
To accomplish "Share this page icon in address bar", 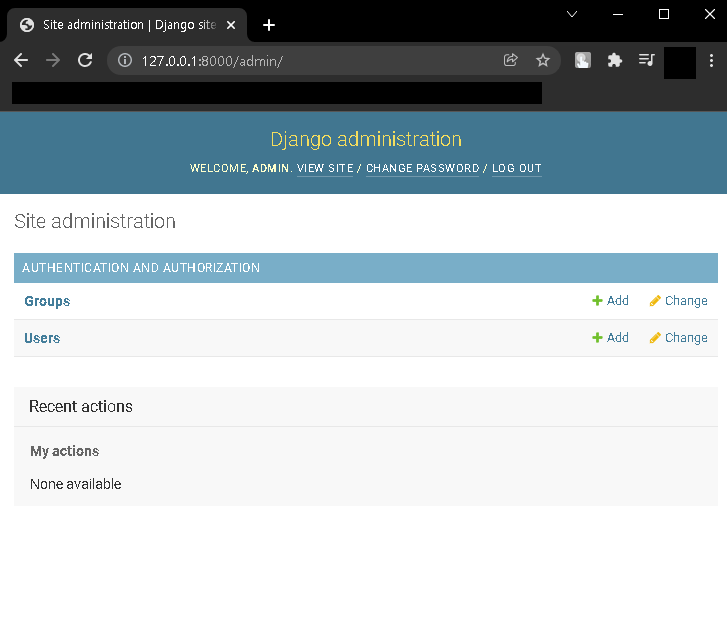I will point(510,60).
